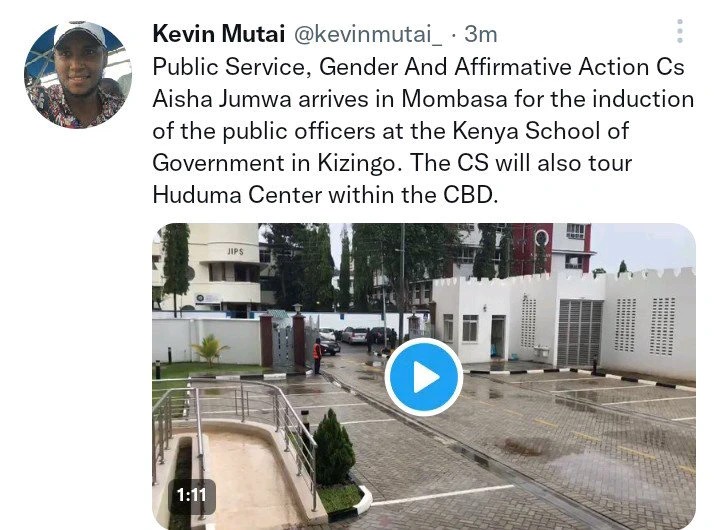The height and width of the screenshot is (530, 720).
Task: Click the small conifer shrub in video
Action: [x=333, y=449]
